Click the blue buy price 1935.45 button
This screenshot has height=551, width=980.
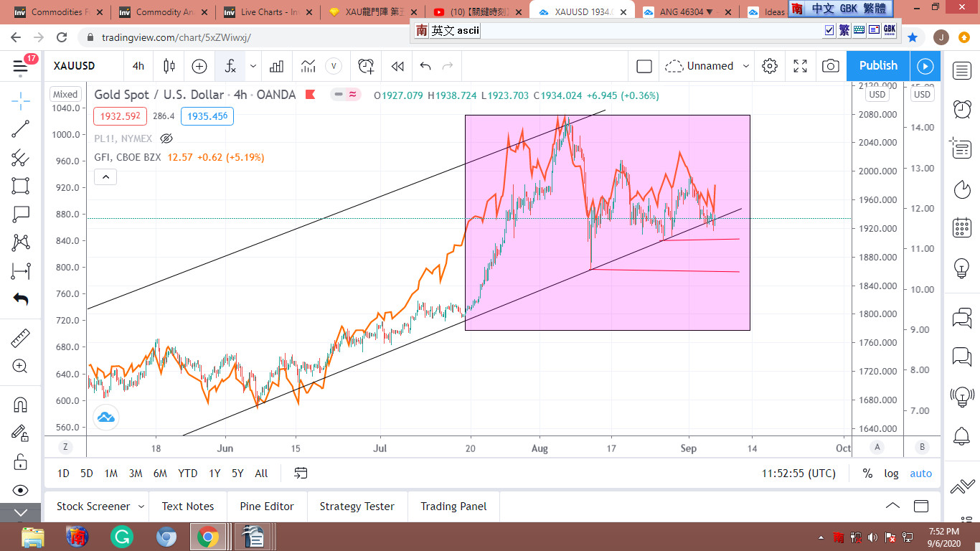click(207, 116)
